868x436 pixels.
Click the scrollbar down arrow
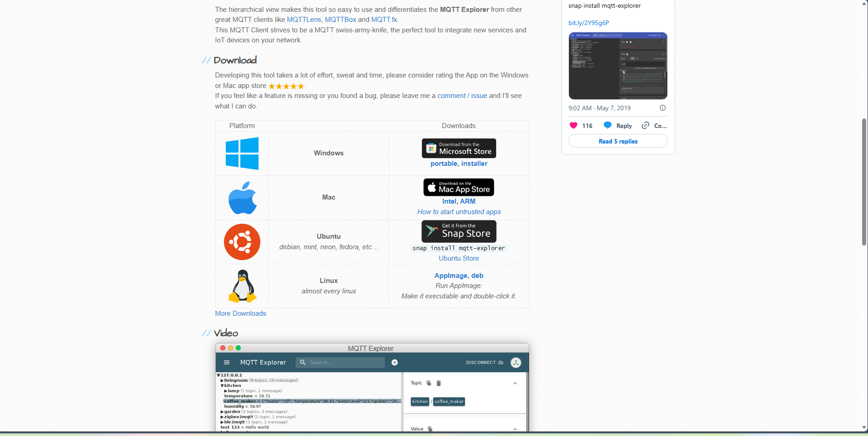point(864,427)
